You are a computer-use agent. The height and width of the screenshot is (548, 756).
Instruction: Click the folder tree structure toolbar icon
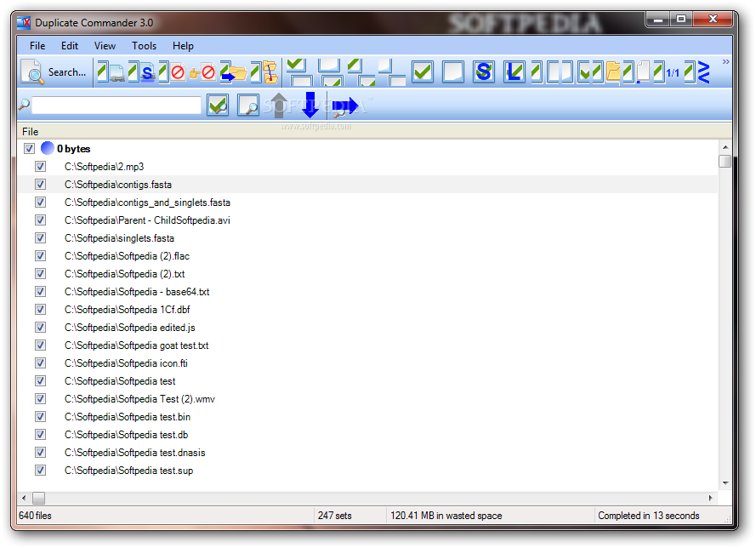pyautogui.click(x=264, y=72)
